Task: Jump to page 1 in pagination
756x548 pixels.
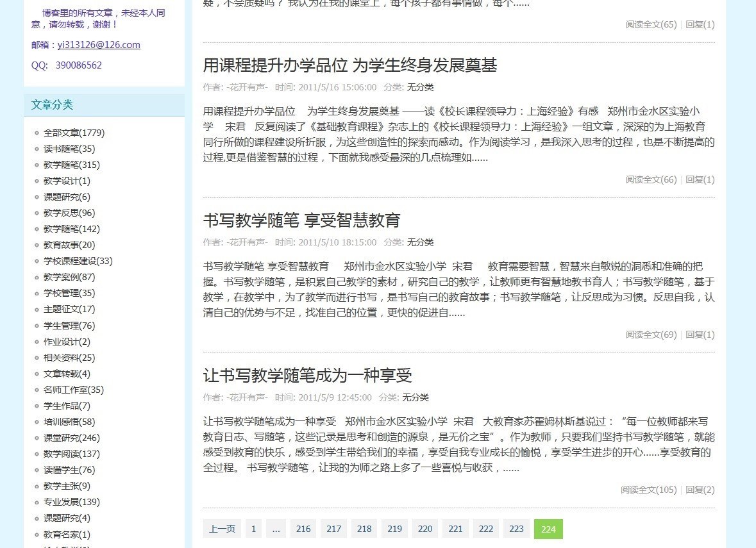Action: coord(253,529)
